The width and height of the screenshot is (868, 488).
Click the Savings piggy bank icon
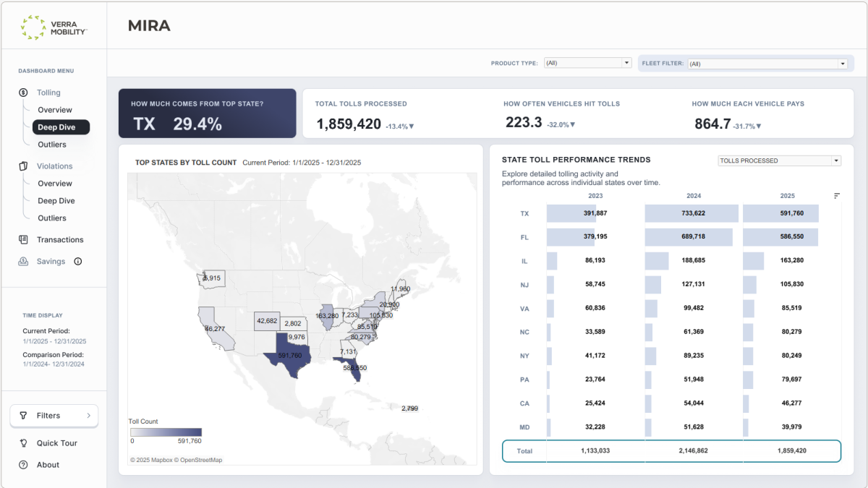23,262
